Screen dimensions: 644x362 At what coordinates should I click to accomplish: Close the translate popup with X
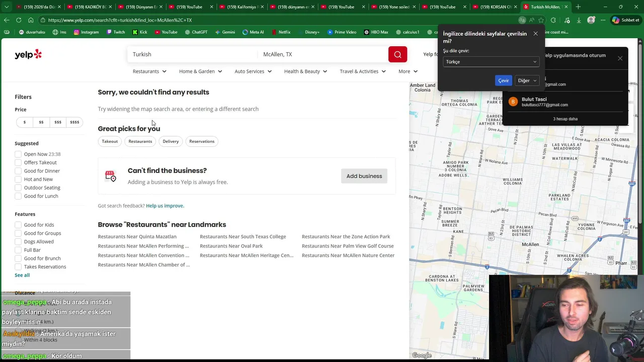click(x=535, y=34)
